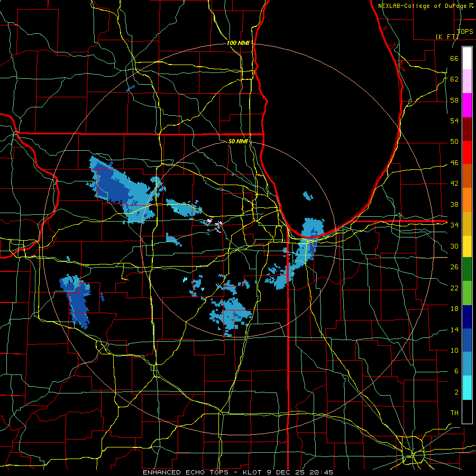The image size is (476, 476).
Task: Select the light green legend swatch
Action: [x=467, y=293]
